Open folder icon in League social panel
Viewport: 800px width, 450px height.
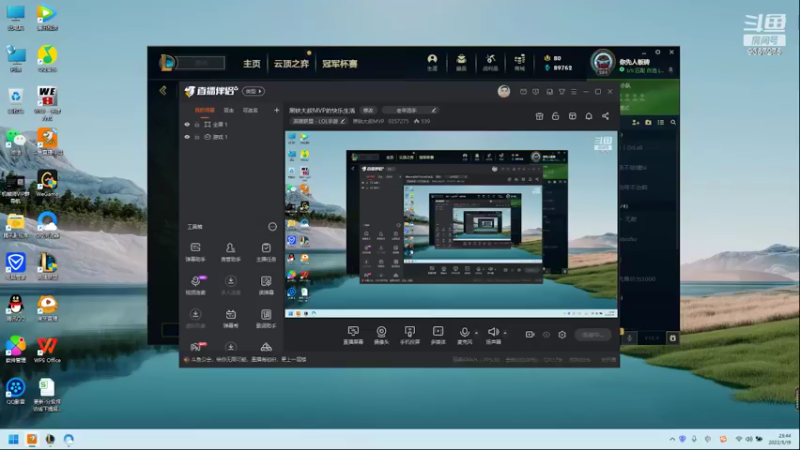[648, 122]
